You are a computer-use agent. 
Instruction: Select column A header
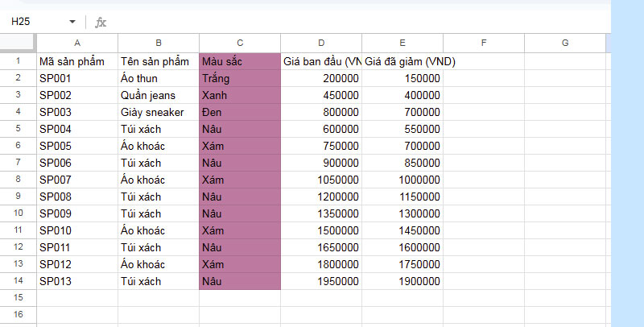(x=77, y=43)
